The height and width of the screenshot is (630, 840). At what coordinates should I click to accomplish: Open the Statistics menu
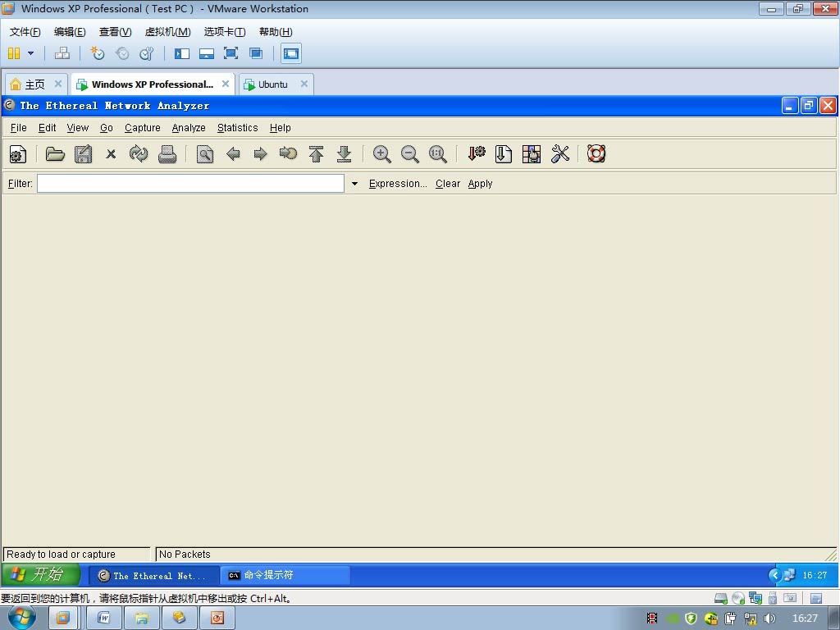[237, 128]
